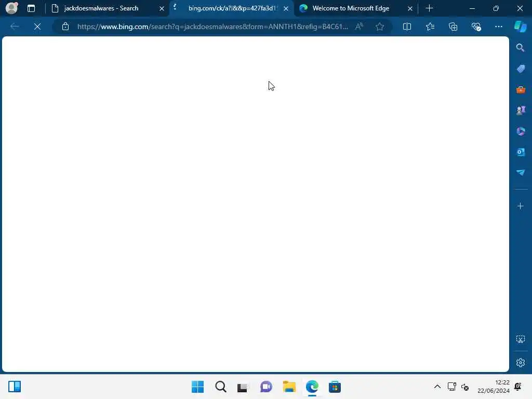Open network status tray icon
Image resolution: width=532 pixels, height=399 pixels.
coord(451,387)
